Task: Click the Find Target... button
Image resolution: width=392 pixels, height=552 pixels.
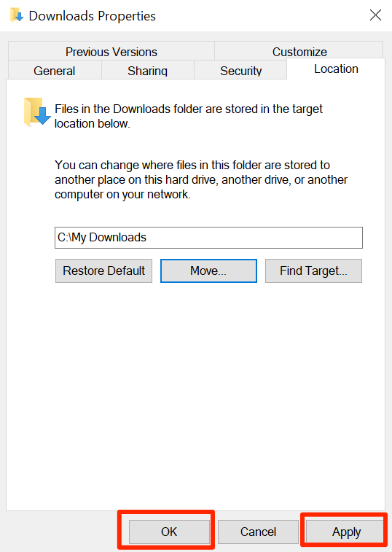Action: point(313,271)
